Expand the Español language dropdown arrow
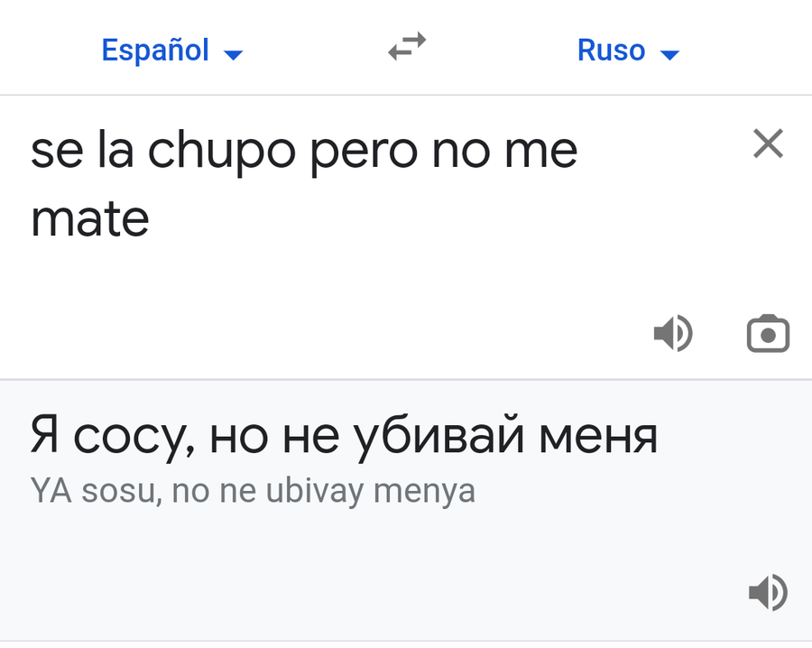The width and height of the screenshot is (812, 648). coord(233,54)
